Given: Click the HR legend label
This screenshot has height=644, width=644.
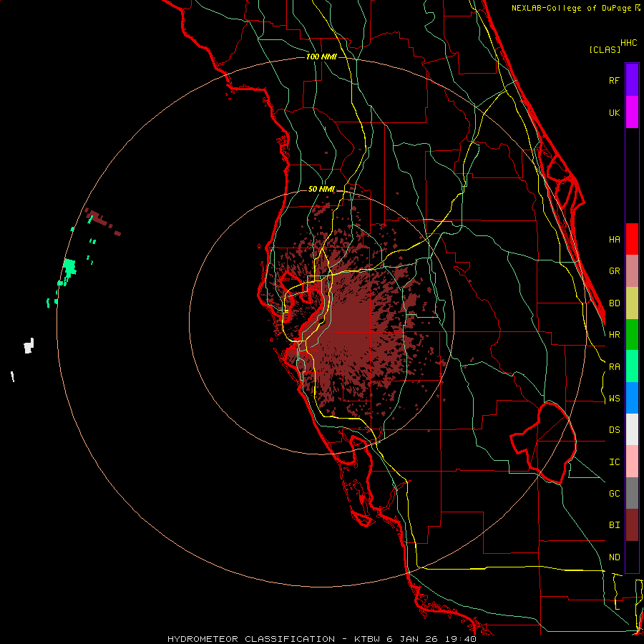Looking at the screenshot, I should tap(614, 335).
